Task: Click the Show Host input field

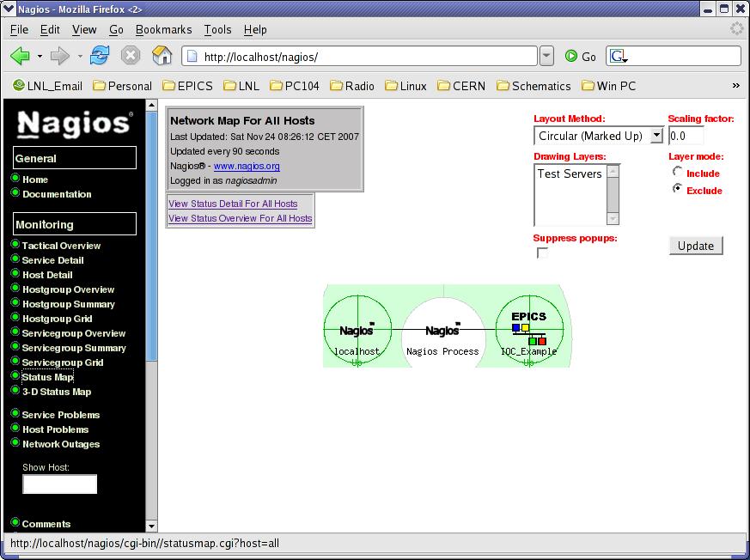Action: pyautogui.click(x=59, y=484)
